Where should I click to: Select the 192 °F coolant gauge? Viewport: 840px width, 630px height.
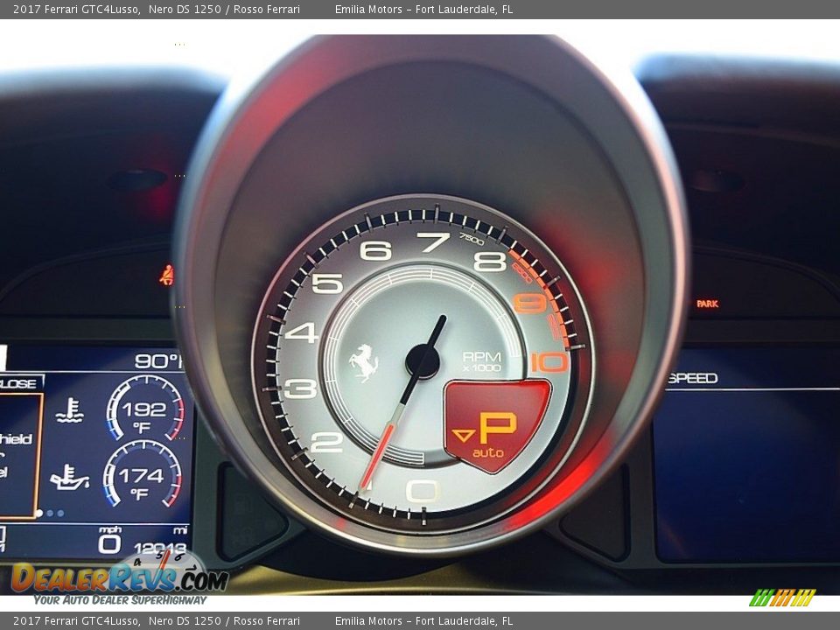pos(144,409)
